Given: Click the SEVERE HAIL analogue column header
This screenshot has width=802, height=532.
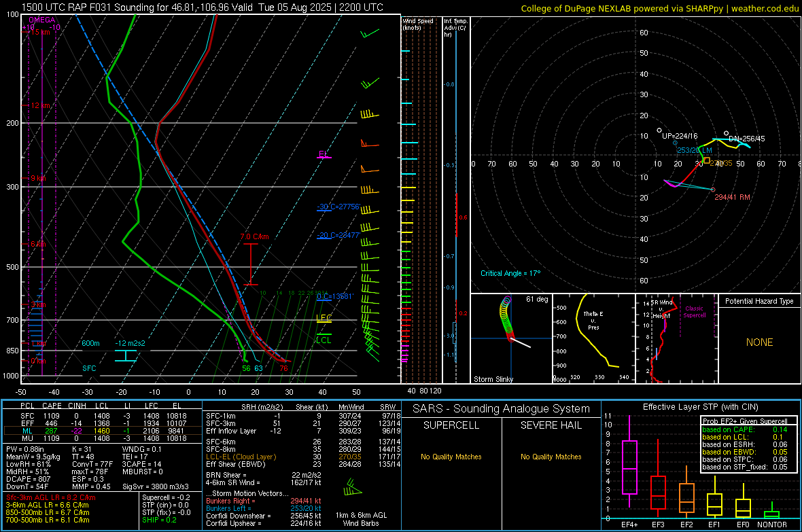Looking at the screenshot, I should pyautogui.click(x=551, y=425).
